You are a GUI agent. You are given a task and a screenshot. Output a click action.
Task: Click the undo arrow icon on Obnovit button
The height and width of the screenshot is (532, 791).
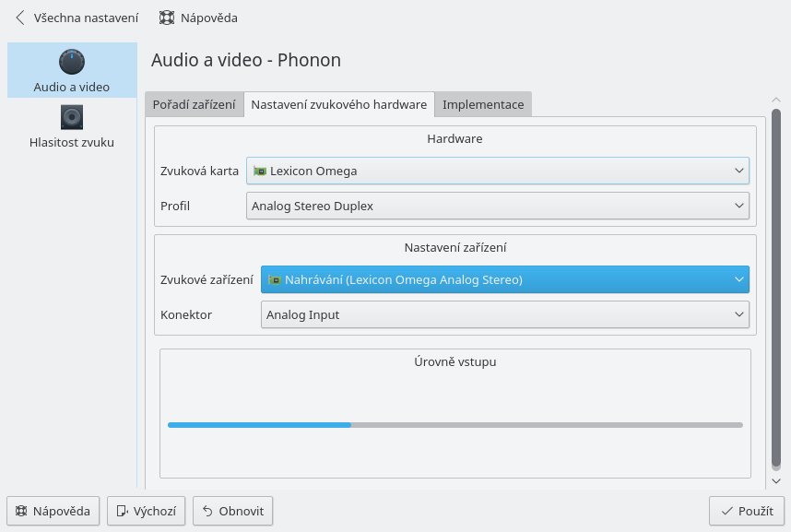click(x=208, y=511)
